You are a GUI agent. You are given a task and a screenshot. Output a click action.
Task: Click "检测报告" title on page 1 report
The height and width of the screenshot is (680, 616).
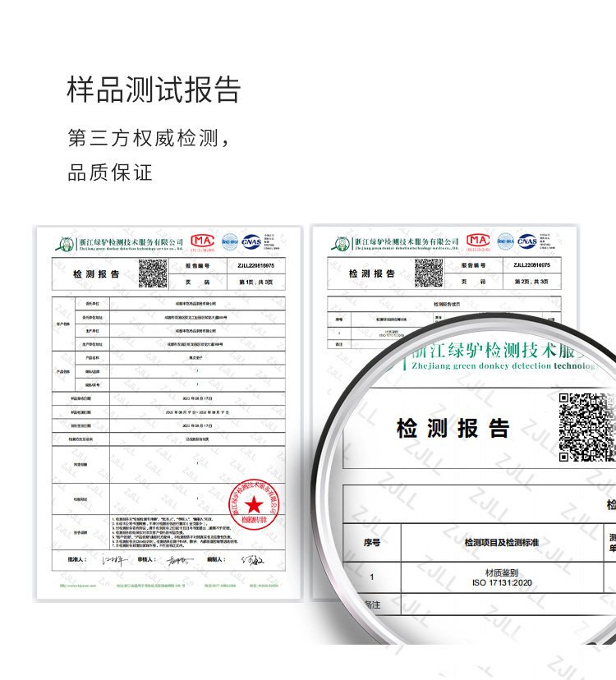tap(96, 274)
